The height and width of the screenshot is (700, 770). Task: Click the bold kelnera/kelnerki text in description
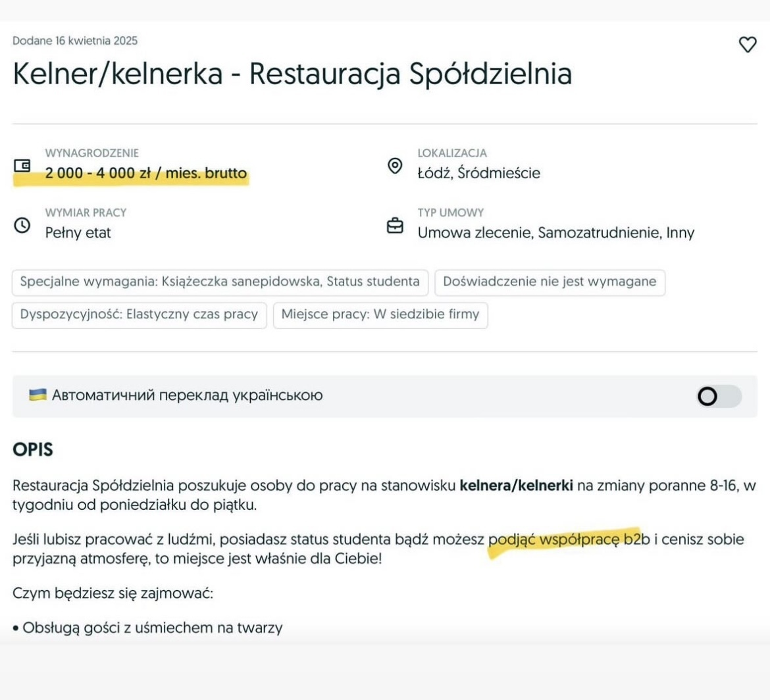pos(517,486)
